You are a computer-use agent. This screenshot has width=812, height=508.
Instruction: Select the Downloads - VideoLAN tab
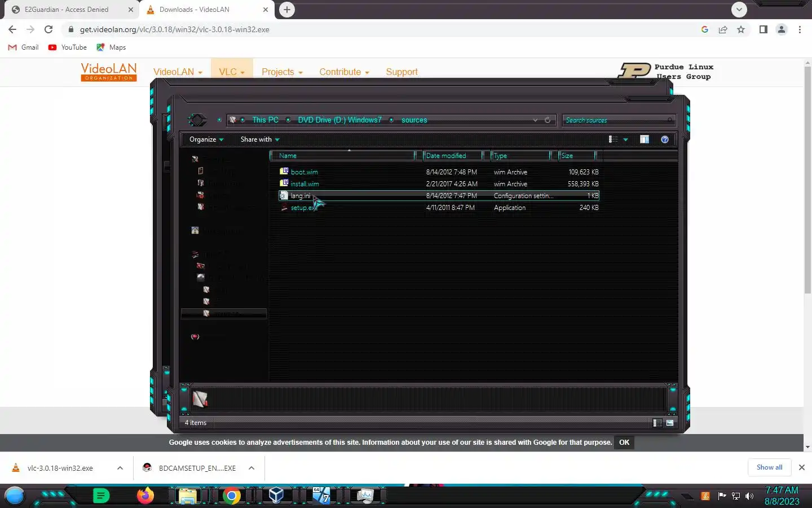[x=207, y=10]
